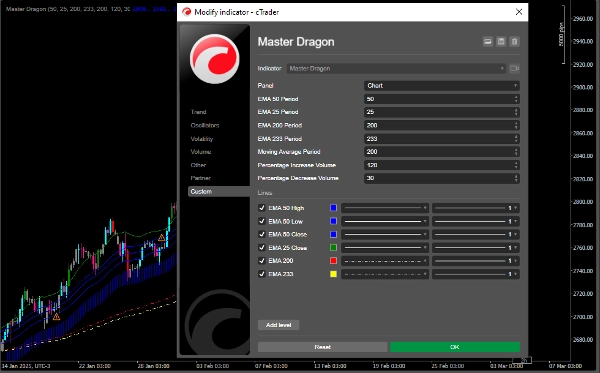Open the line thickness dropdown for EMA 50 Close

476,234
